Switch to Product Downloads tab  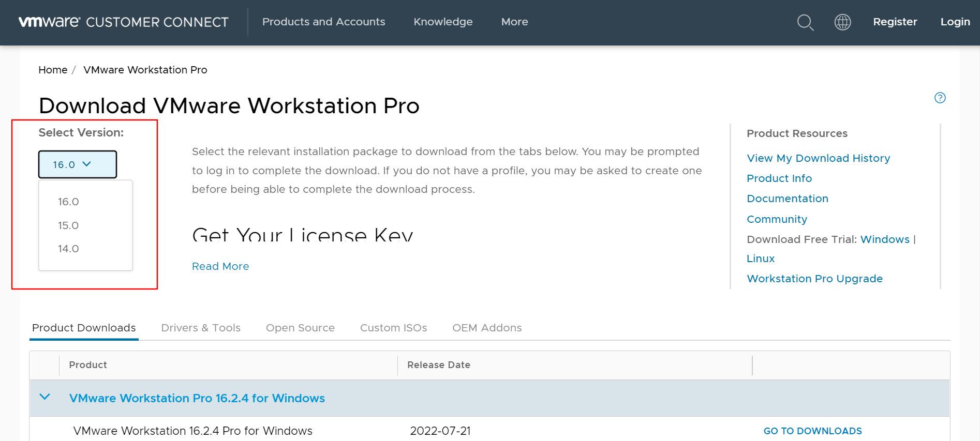[x=84, y=328]
